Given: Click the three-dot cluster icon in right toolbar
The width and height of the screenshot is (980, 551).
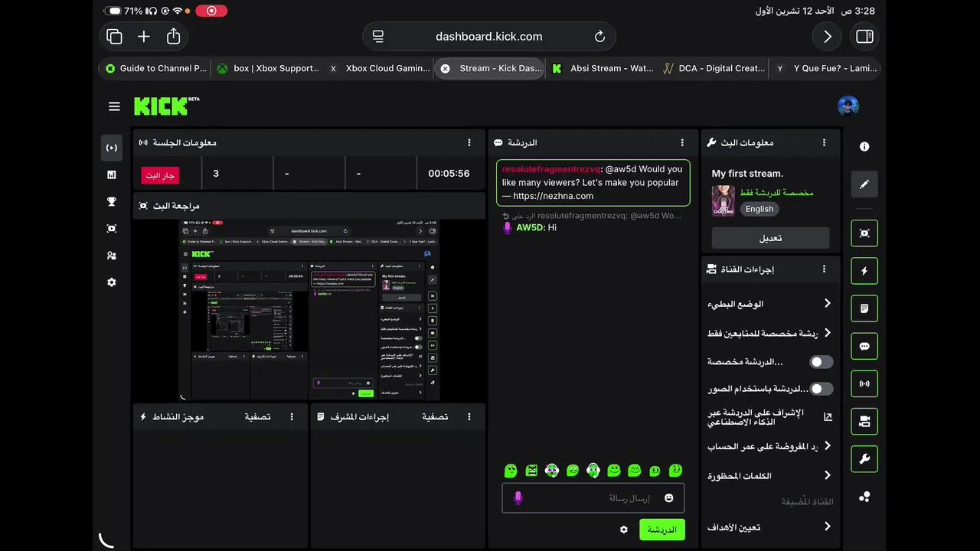Looking at the screenshot, I should coord(864,497).
